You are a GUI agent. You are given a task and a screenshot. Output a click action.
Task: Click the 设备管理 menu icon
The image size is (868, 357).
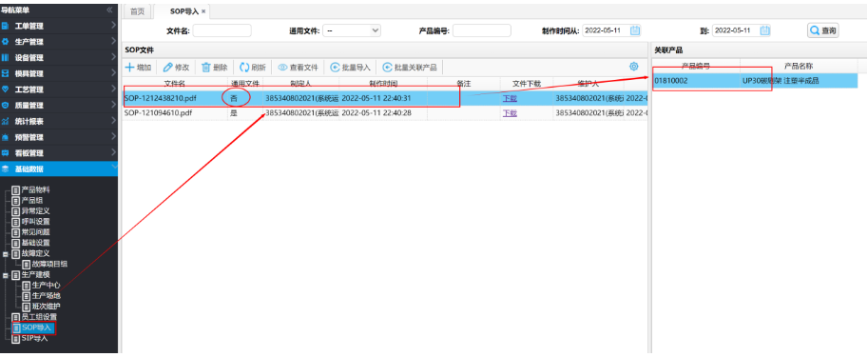point(5,57)
